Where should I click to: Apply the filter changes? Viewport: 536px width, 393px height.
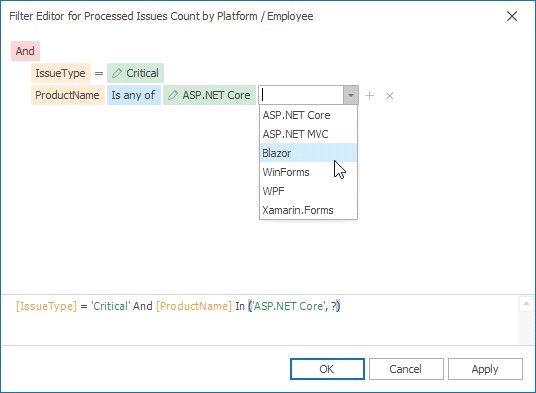485,369
